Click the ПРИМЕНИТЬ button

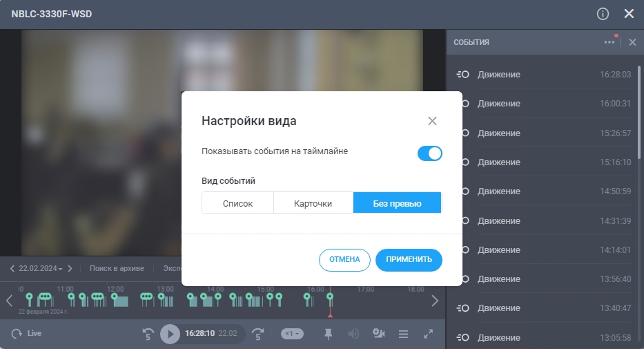tap(409, 260)
